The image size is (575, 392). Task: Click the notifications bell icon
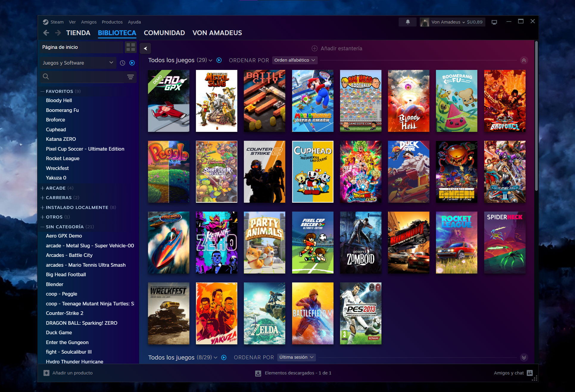coord(408,22)
